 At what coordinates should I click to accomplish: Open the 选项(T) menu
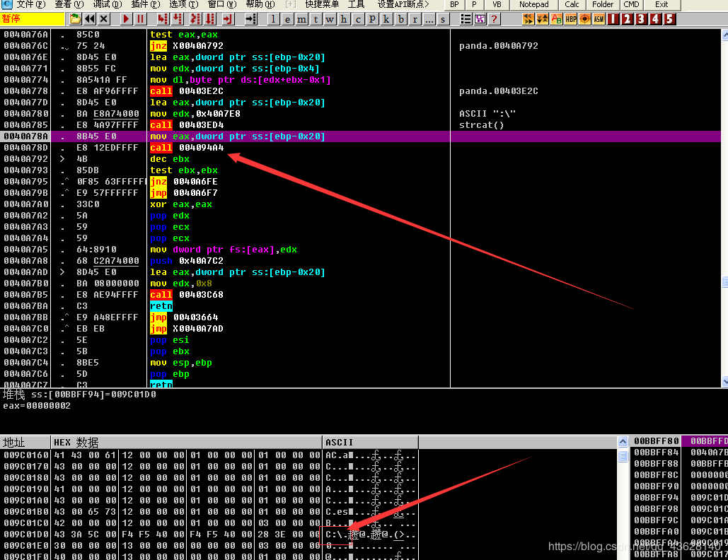183,5
